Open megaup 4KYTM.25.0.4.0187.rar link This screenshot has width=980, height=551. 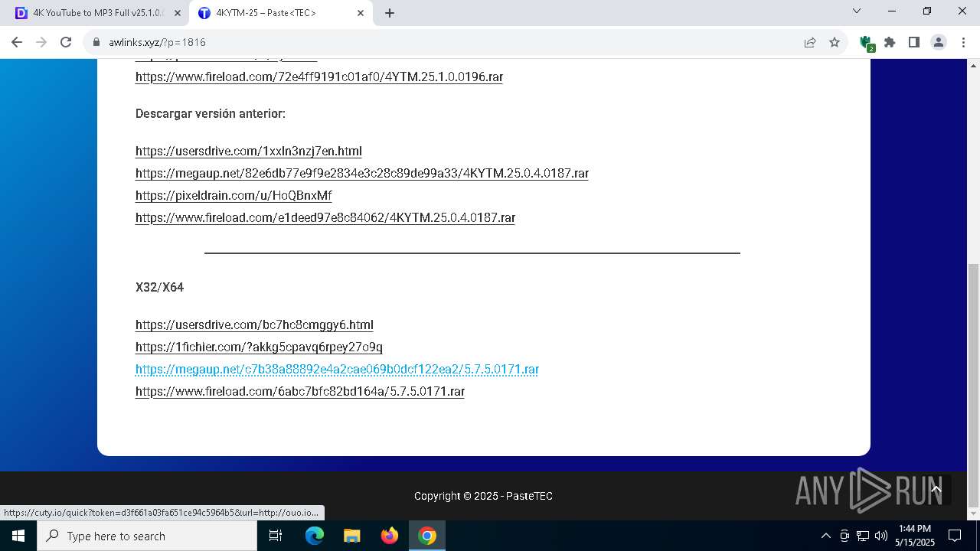[362, 173]
